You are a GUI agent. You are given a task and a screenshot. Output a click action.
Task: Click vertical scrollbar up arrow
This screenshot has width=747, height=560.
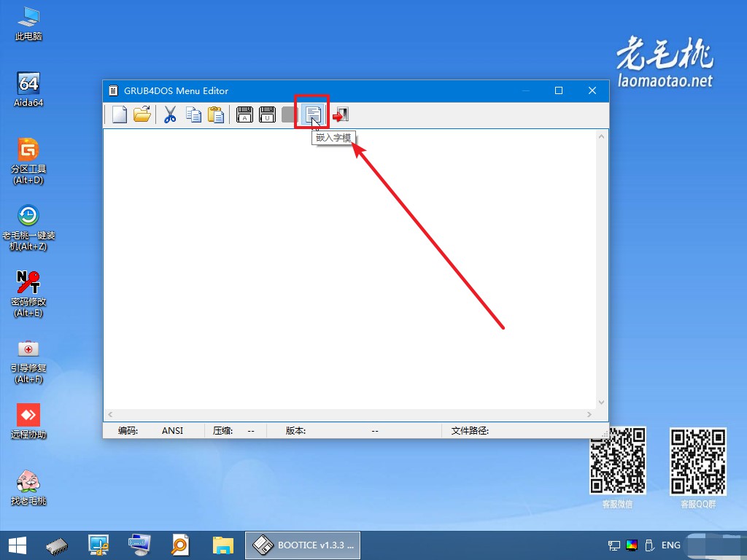point(601,136)
